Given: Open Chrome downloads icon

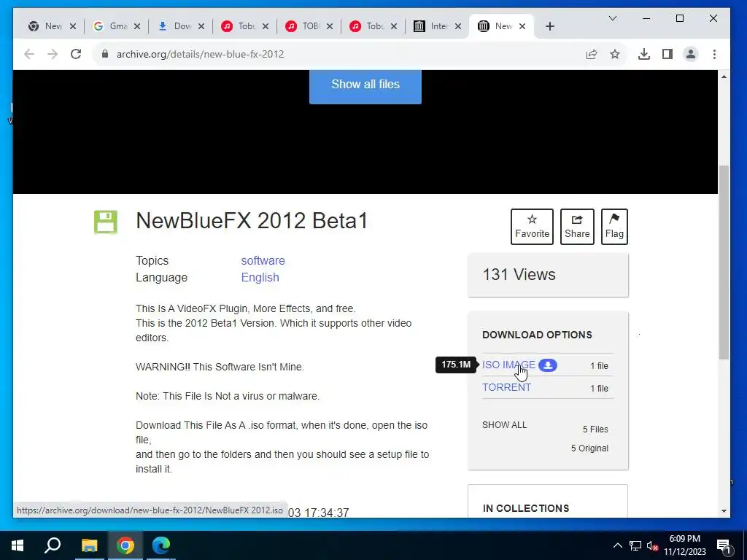Looking at the screenshot, I should coord(644,54).
